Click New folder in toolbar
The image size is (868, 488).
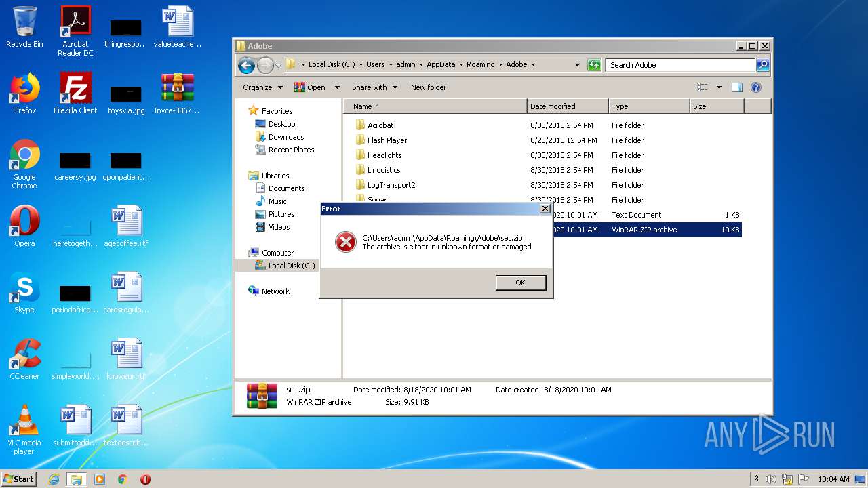429,87
